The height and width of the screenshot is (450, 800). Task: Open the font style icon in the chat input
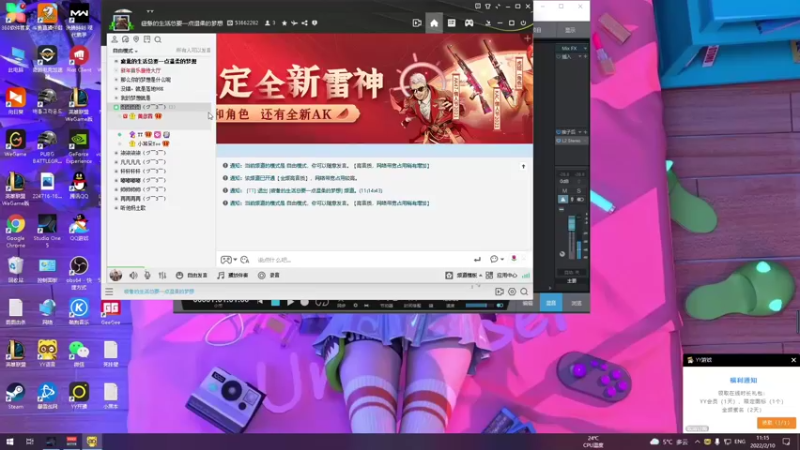pos(245,260)
